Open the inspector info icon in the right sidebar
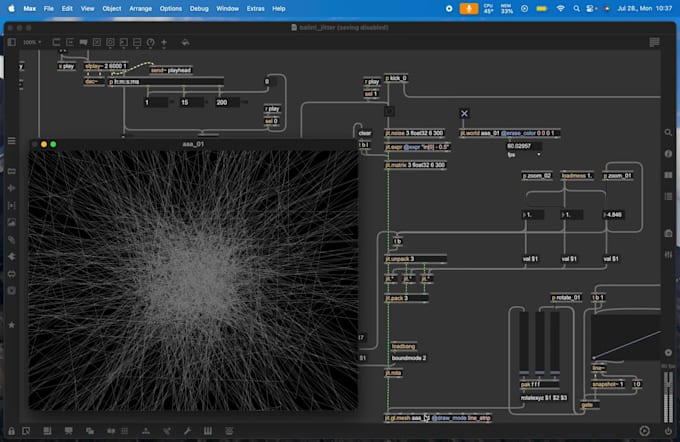This screenshot has height=442, width=680. click(668, 154)
